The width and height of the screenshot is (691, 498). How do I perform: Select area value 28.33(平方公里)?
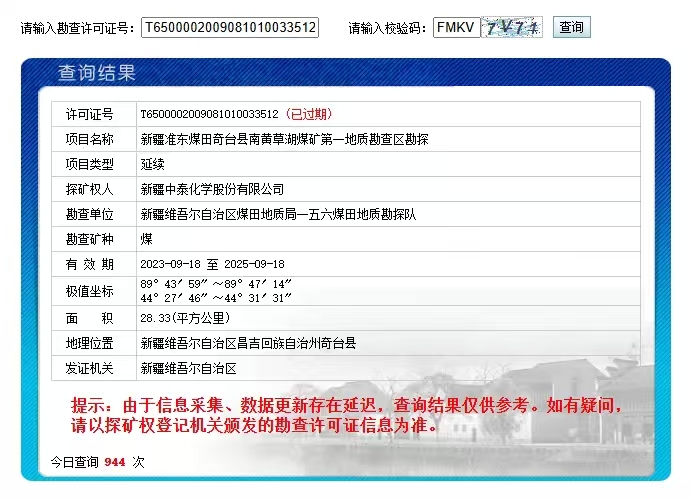tap(185, 318)
